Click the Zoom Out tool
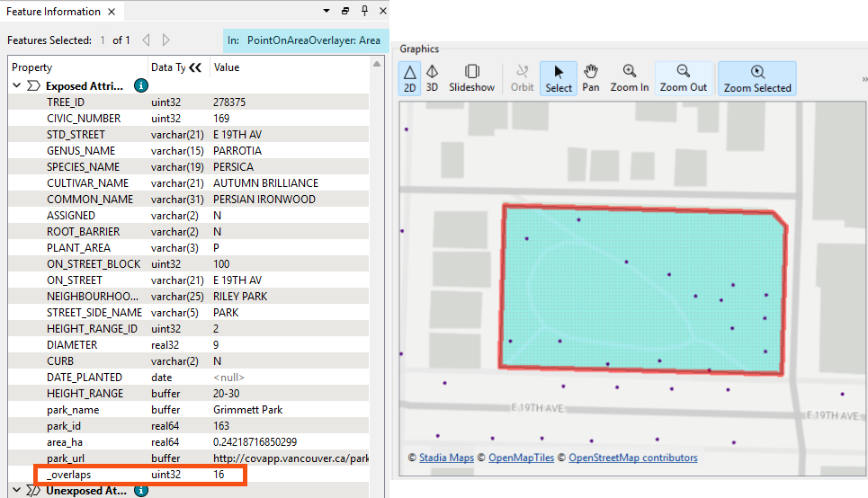Viewport: 868px width, 498px height. coord(683,78)
